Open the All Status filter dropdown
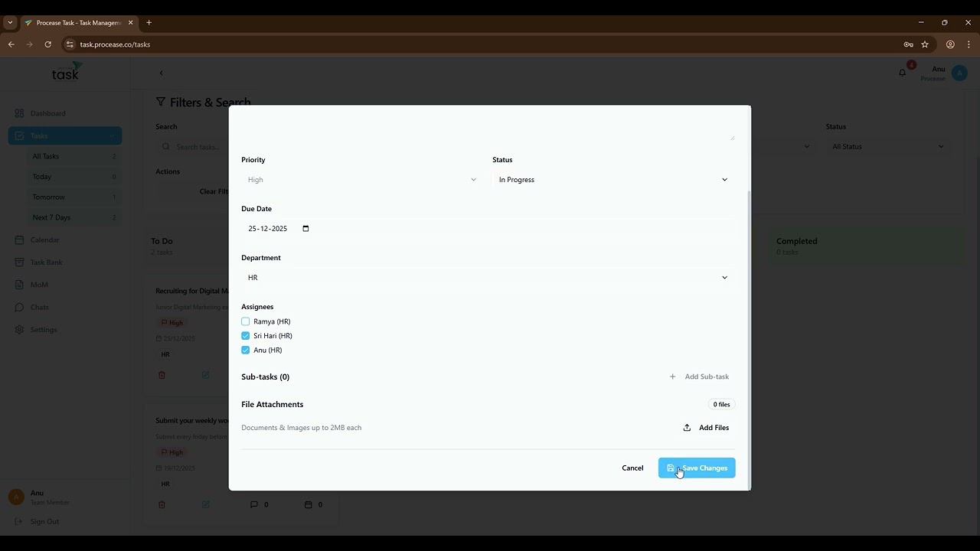Screen dimensions: 980x551 [888, 146]
